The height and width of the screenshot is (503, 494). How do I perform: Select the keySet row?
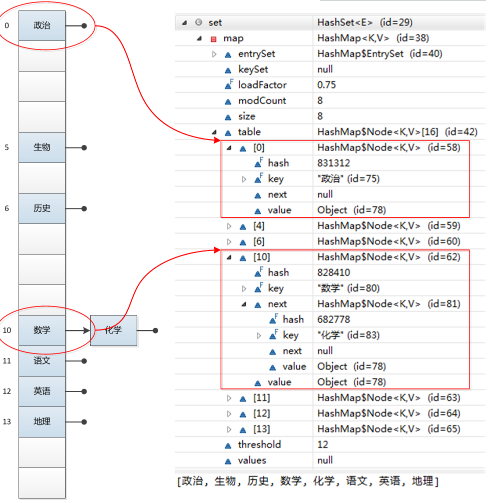point(330,69)
